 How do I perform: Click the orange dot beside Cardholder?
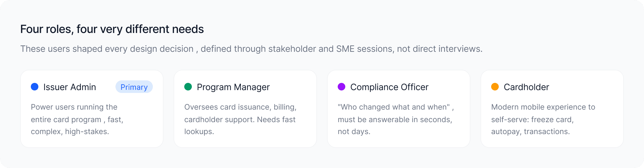495,87
